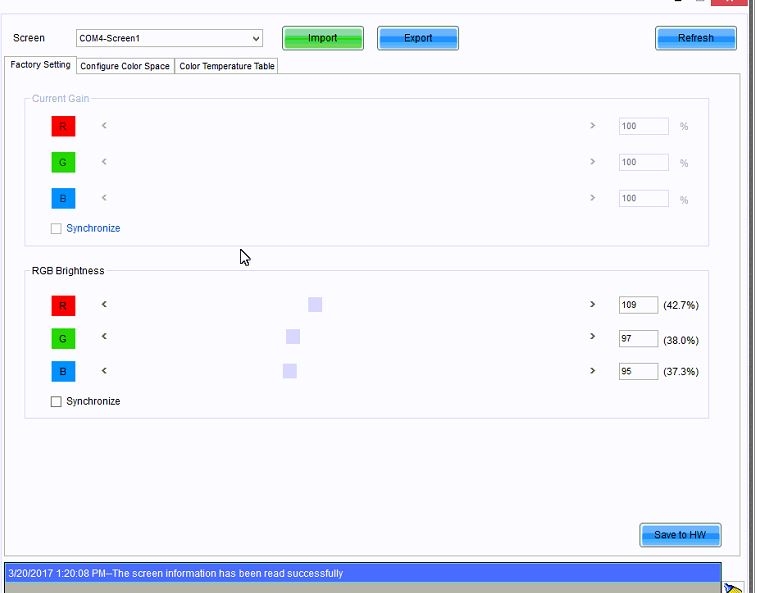This screenshot has height=593, width=757.
Task: Select the Factory Setting tab
Action: pos(40,65)
